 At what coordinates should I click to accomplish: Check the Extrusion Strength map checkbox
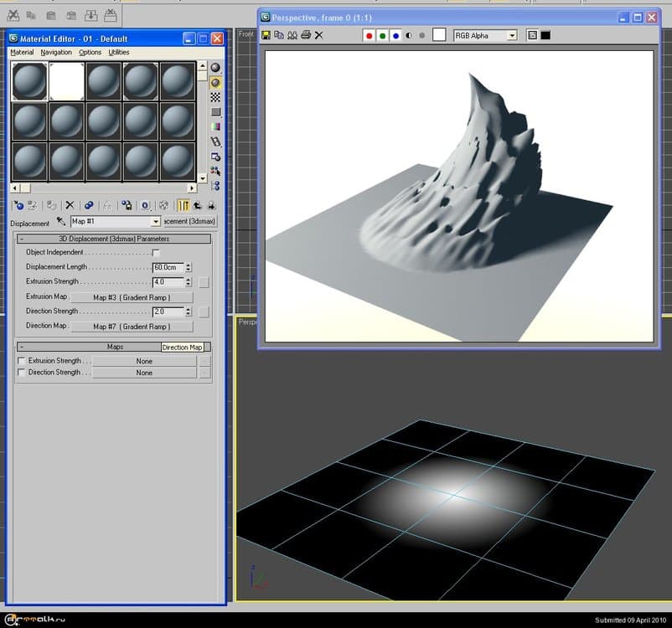tap(21, 360)
